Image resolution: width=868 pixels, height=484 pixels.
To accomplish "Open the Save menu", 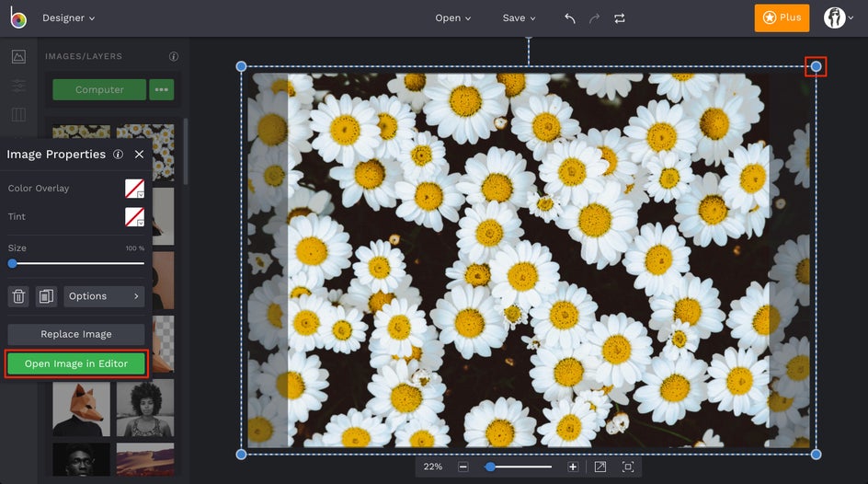I will coord(519,18).
